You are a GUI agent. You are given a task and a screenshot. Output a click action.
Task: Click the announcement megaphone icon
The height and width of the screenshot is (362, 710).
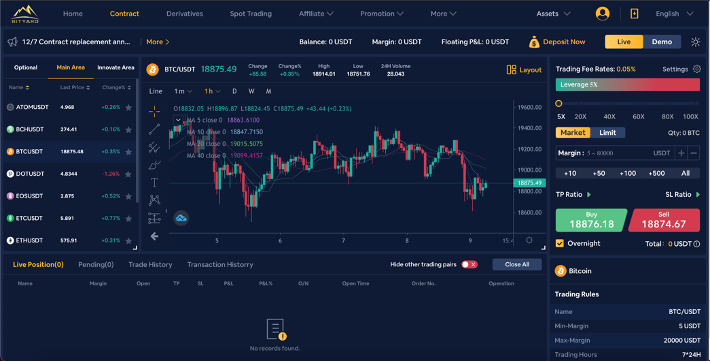13,42
